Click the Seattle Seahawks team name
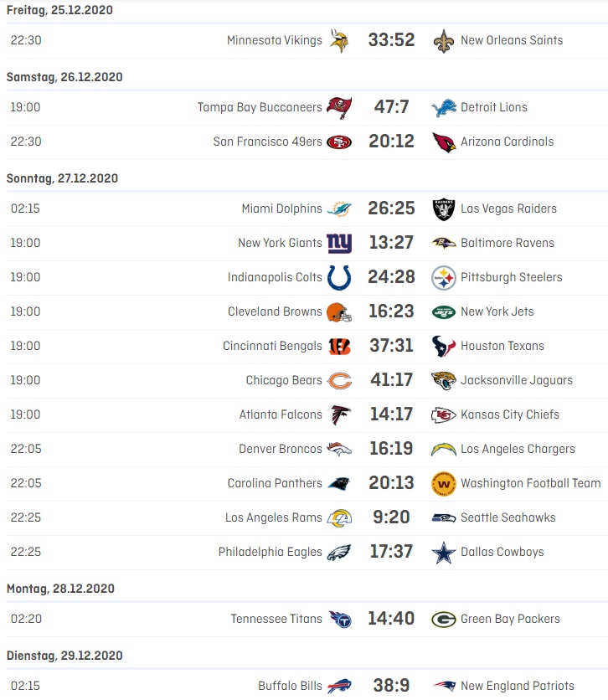608x700 pixels. [508, 517]
